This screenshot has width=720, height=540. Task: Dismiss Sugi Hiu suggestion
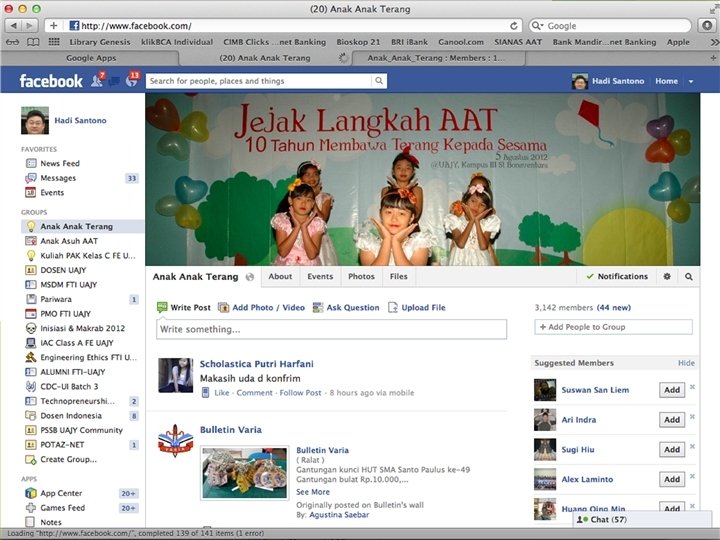pos(692,447)
